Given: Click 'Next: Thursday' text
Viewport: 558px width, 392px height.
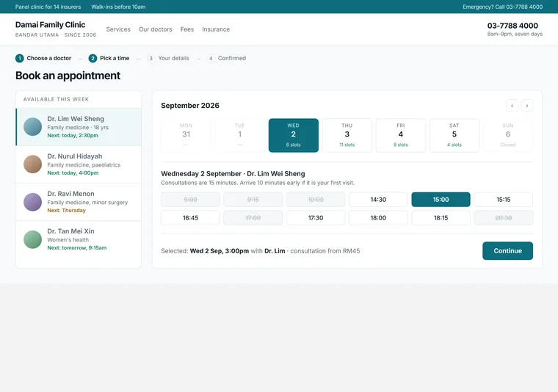Looking at the screenshot, I should [67, 210].
